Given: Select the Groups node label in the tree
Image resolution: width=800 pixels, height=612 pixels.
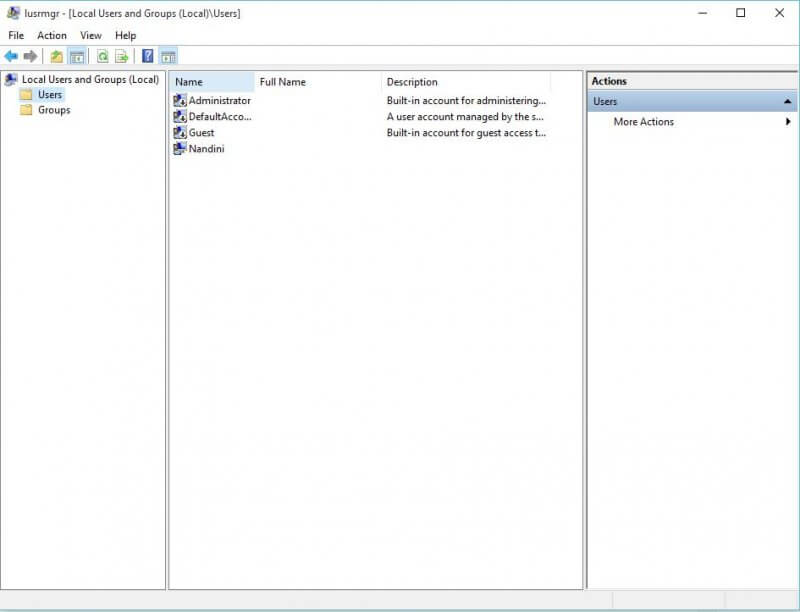Looking at the screenshot, I should (54, 110).
